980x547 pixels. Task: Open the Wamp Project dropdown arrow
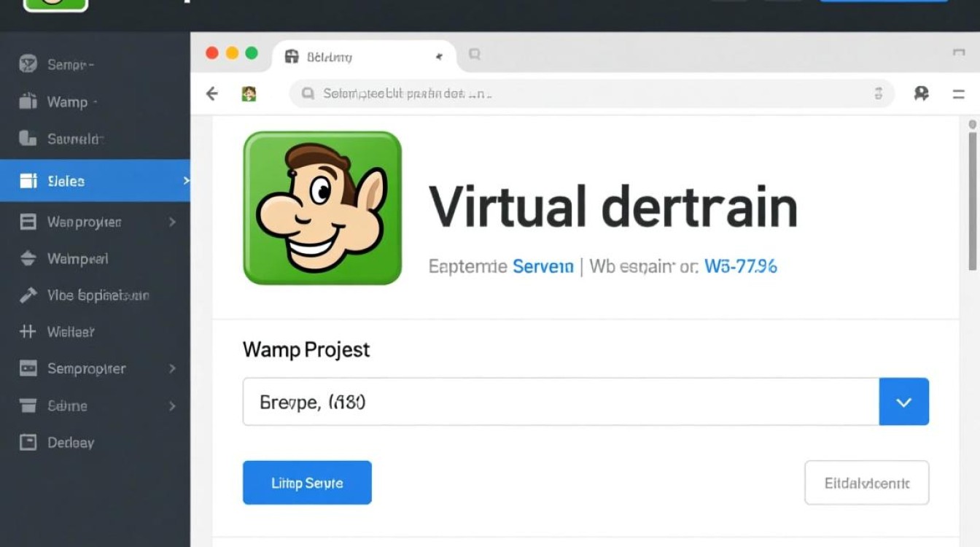point(903,402)
